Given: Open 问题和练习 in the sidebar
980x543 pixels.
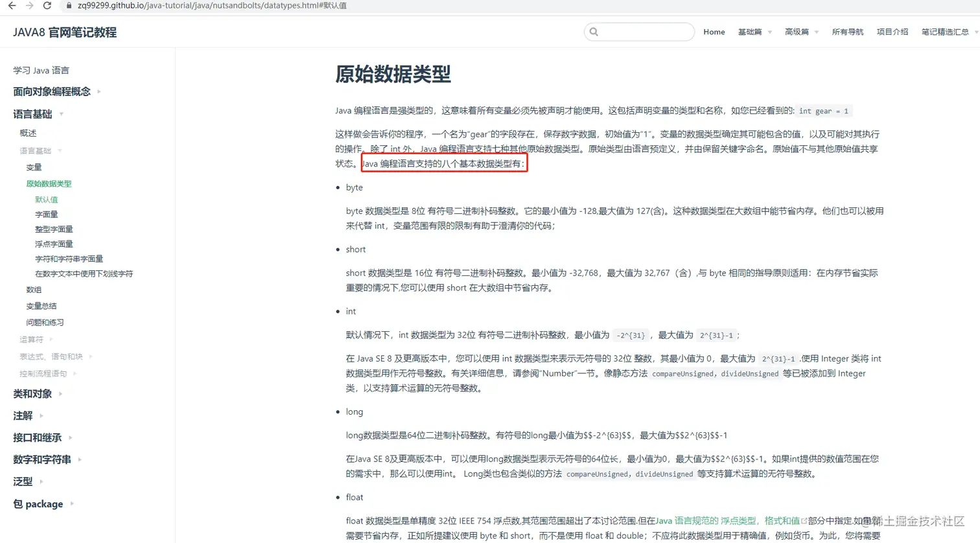Looking at the screenshot, I should pos(45,323).
